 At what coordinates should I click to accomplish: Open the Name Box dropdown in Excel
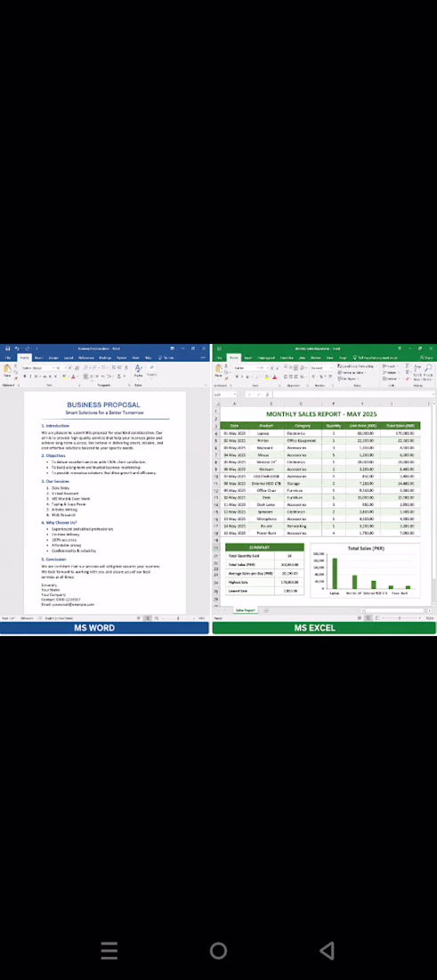click(x=235, y=395)
